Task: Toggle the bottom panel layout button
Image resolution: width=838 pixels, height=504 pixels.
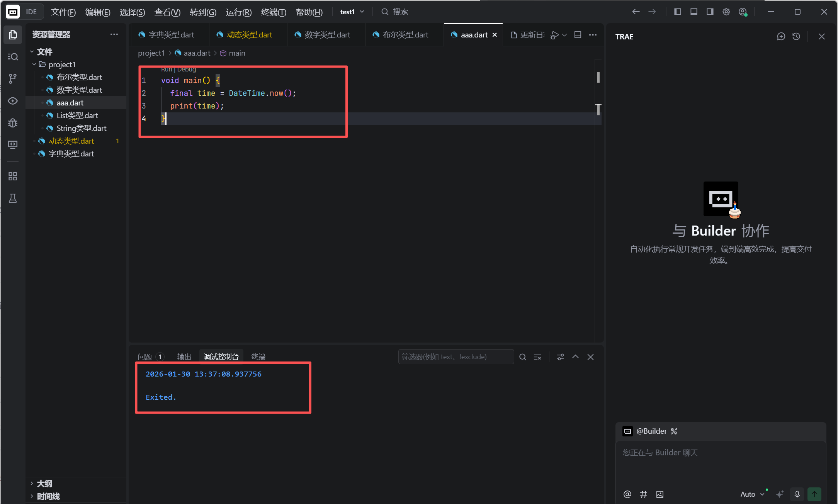Action: (x=694, y=12)
